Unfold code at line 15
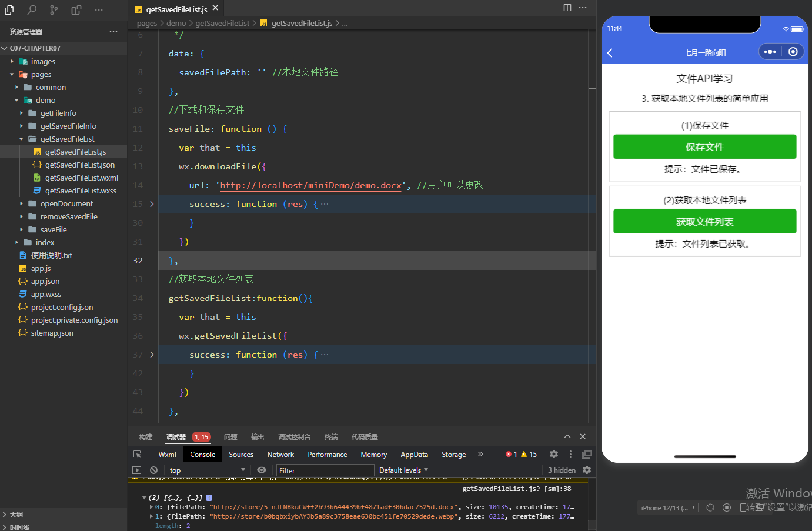 (152, 204)
